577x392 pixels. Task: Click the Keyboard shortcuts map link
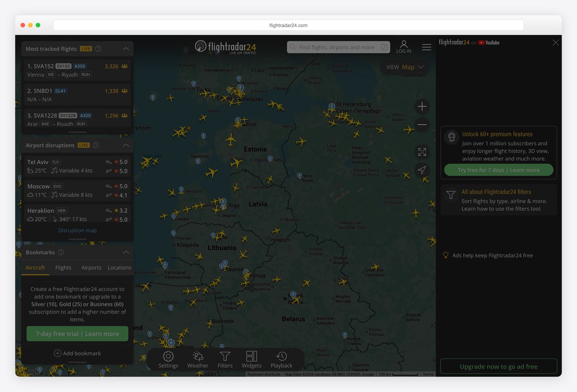263,374
